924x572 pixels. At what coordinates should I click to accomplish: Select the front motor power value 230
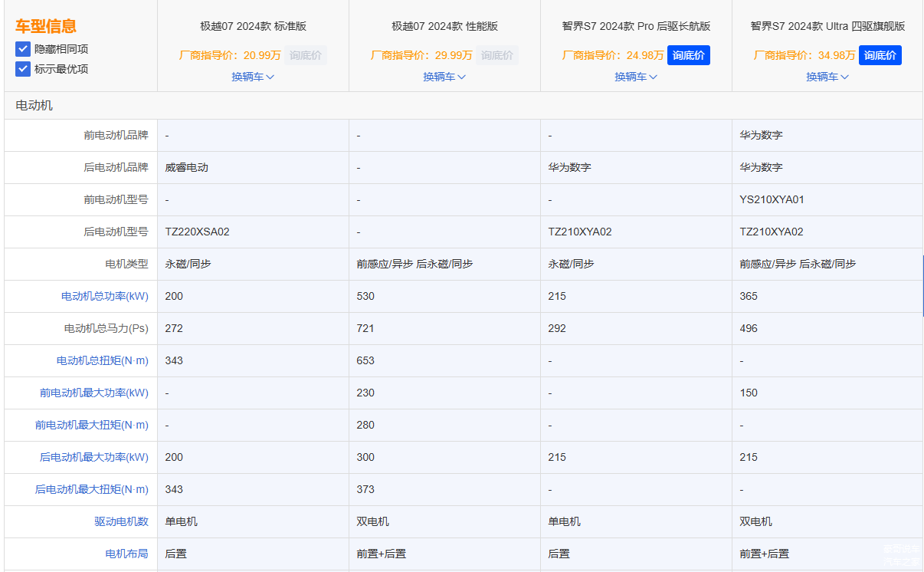365,393
